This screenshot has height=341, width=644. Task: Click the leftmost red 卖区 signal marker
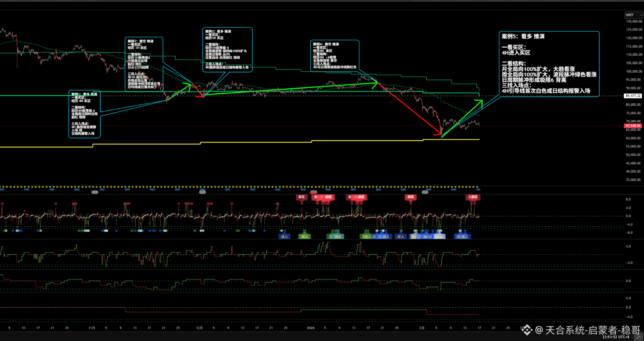[x=302, y=197]
